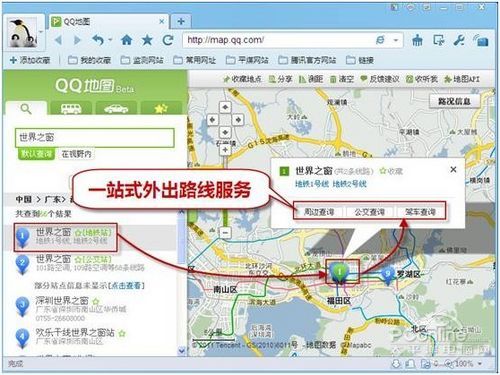This screenshot has height=375, width=500.
Task: Click green marker 1 on map
Action: [340, 272]
